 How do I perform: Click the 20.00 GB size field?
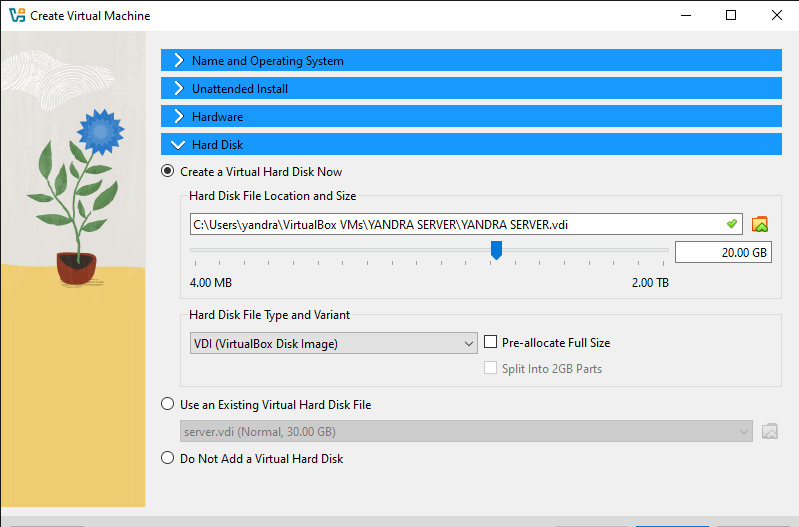click(x=723, y=252)
